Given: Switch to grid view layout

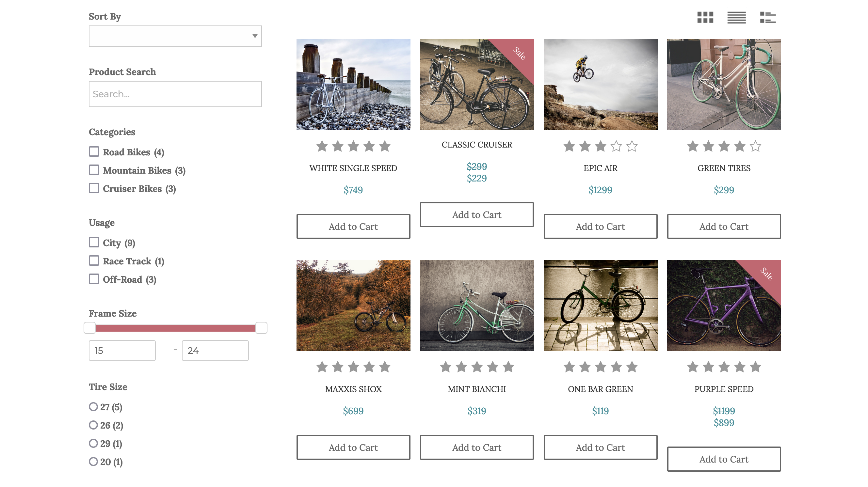Looking at the screenshot, I should tap(705, 18).
